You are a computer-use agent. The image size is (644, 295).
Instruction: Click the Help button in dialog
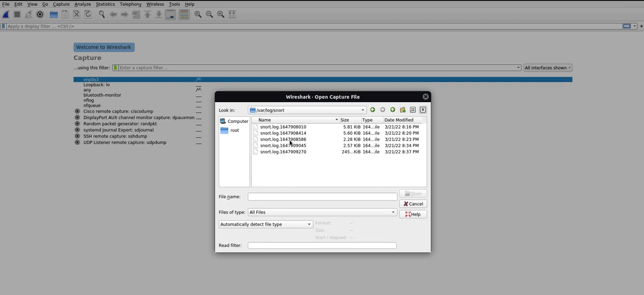(x=413, y=214)
